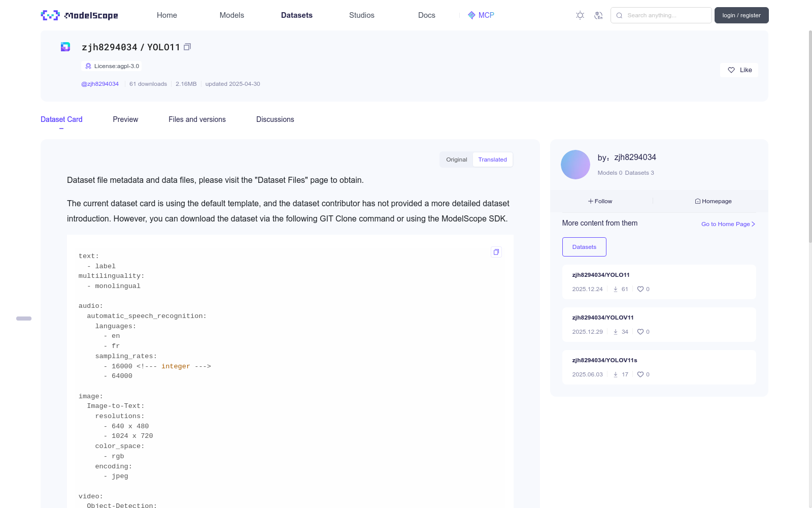This screenshot has width=812, height=508.
Task: Open the Models nav item
Action: pyautogui.click(x=232, y=15)
